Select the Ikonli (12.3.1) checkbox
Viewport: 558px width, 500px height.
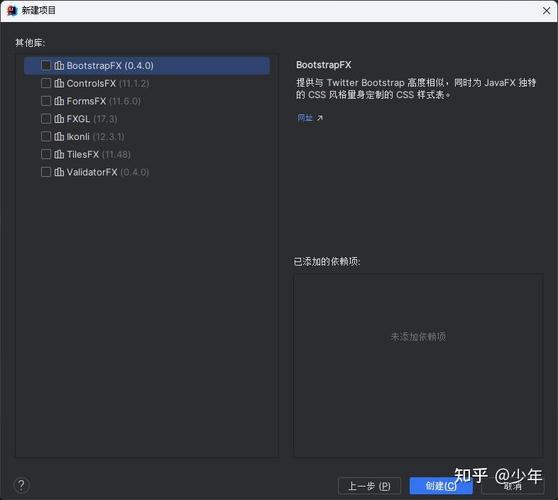click(x=46, y=136)
